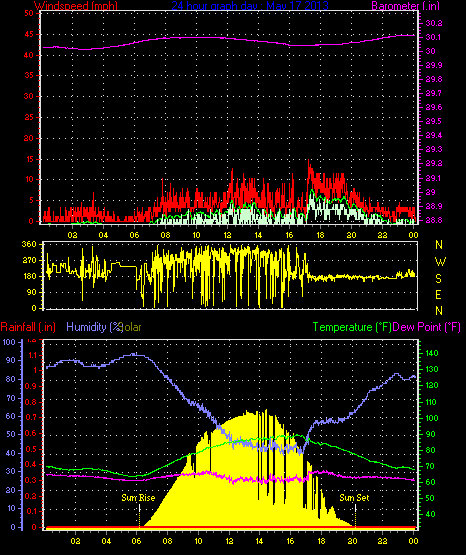Click the 360 degree axis tick

29,244
